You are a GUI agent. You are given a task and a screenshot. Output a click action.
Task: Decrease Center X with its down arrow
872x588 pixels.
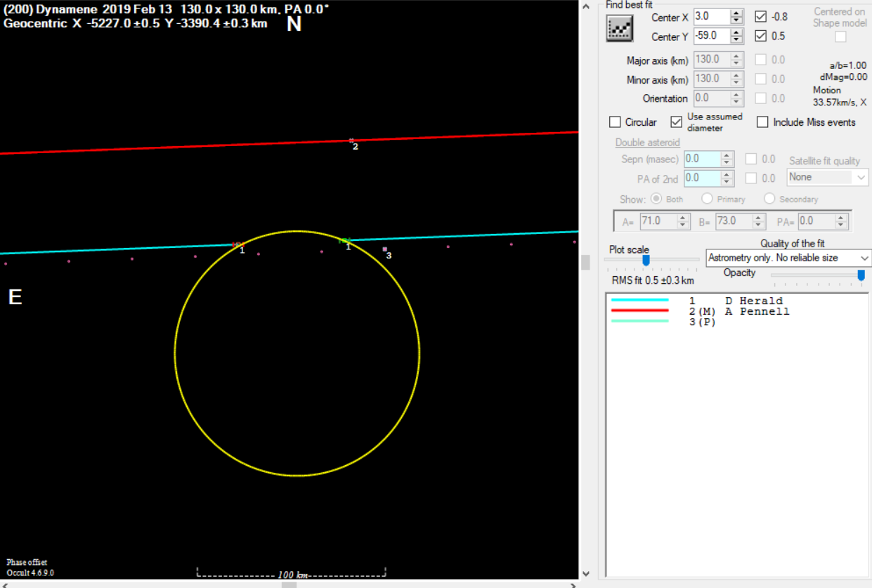[736, 20]
